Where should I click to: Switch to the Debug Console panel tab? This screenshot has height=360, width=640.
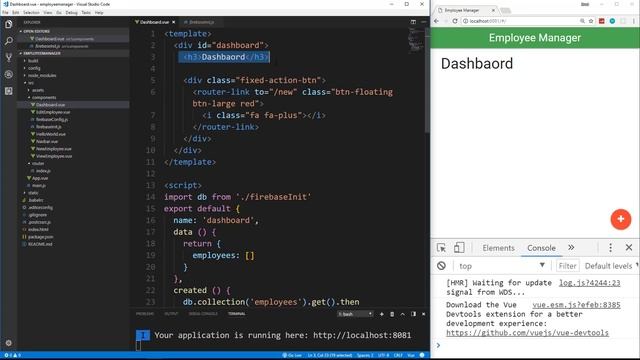tap(203, 314)
